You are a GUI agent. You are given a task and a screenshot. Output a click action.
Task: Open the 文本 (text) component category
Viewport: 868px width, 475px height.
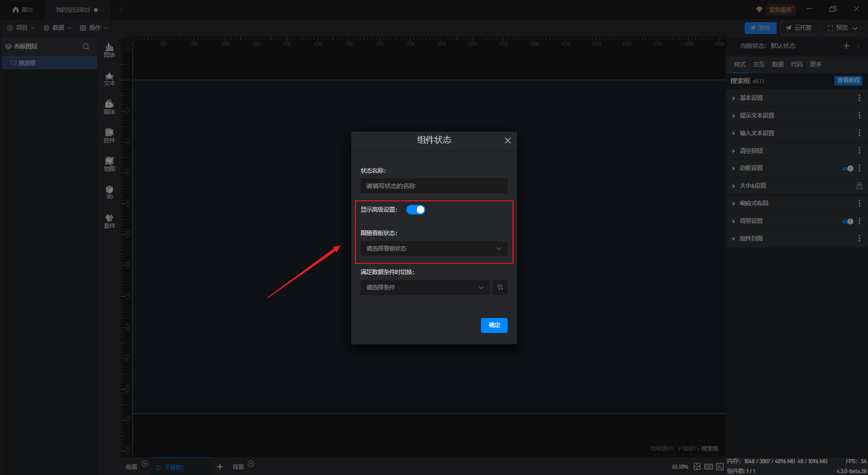coord(109,79)
